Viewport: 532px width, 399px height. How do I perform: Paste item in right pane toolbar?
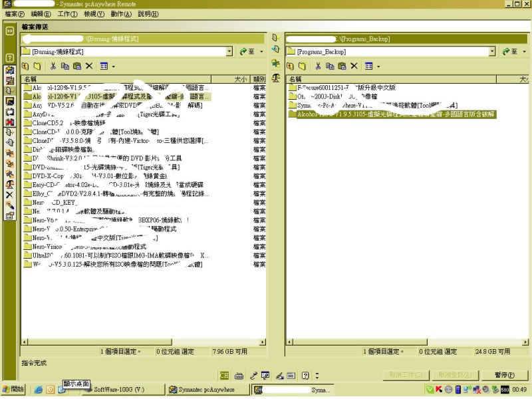pos(342,66)
